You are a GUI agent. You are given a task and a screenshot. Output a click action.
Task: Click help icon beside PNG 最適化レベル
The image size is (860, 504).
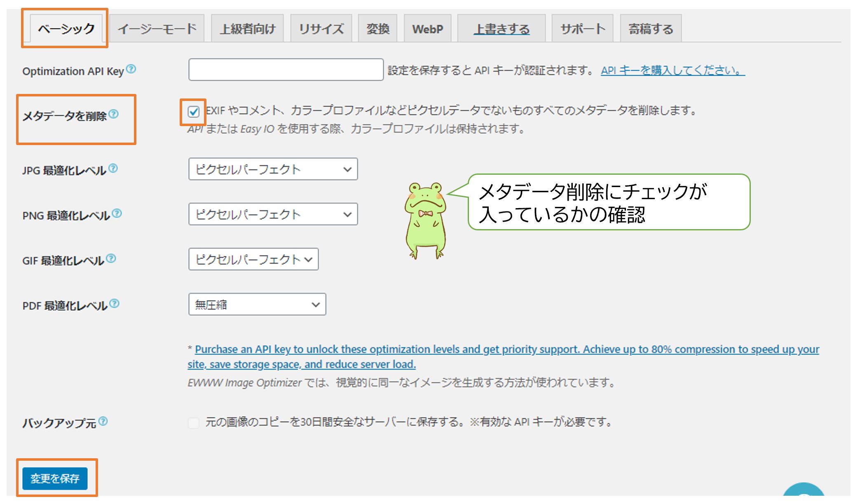click(117, 213)
